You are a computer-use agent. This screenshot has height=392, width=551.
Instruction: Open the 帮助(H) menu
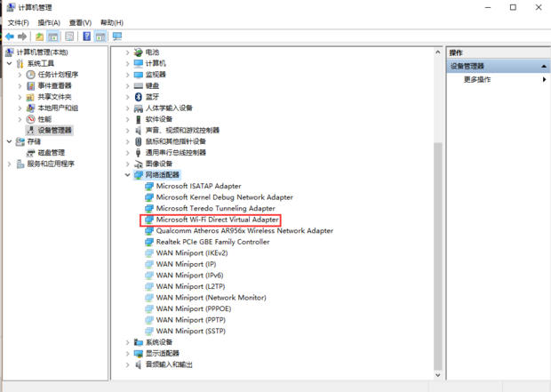point(112,23)
